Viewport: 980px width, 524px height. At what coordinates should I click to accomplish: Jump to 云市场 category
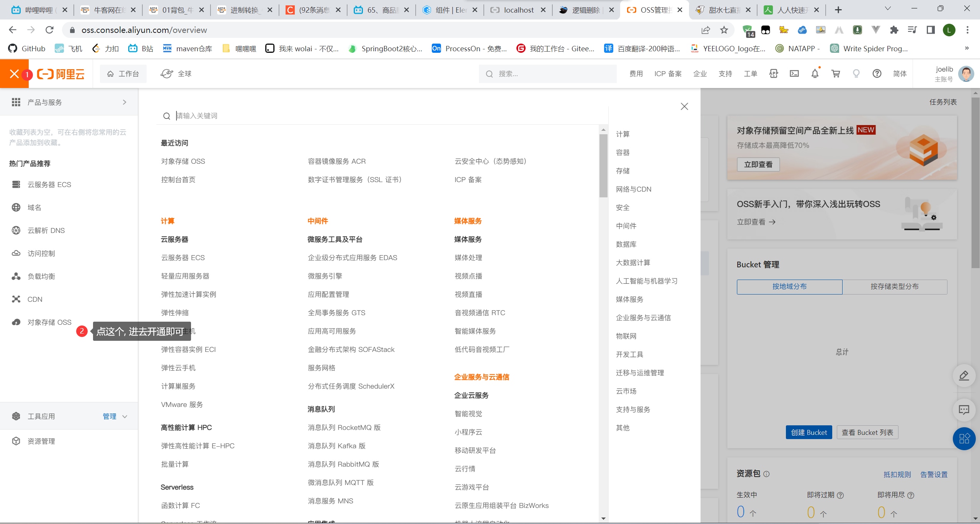click(626, 391)
